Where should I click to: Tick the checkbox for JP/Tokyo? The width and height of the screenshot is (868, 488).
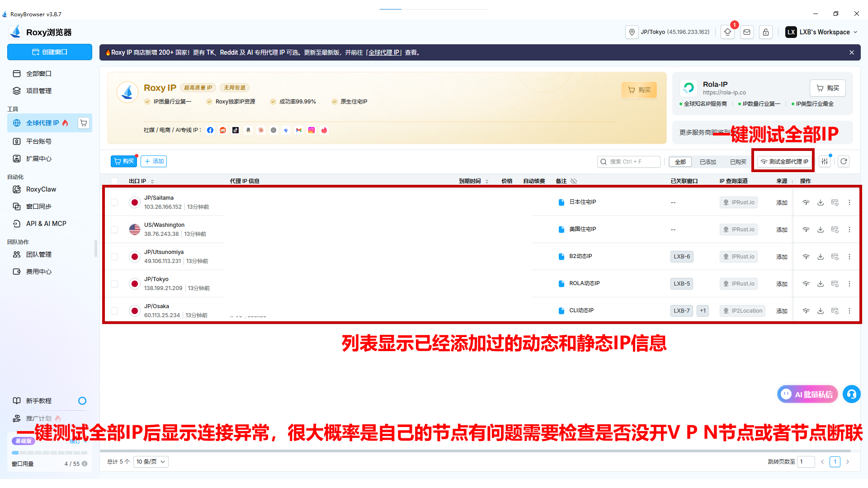coord(114,284)
